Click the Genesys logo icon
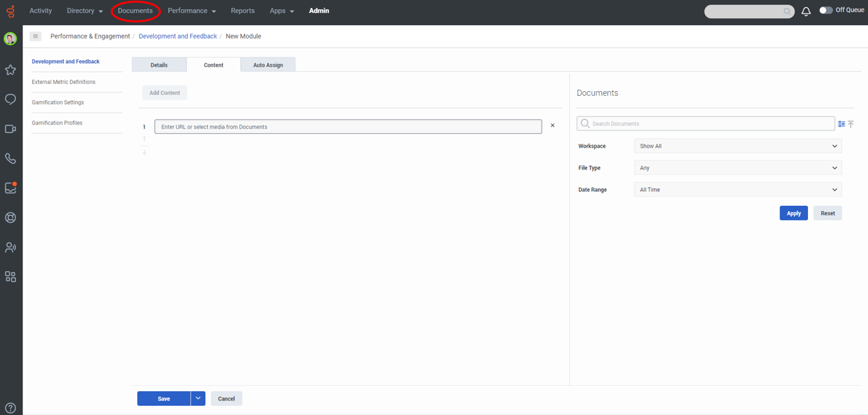This screenshot has width=868, height=415. (x=11, y=11)
